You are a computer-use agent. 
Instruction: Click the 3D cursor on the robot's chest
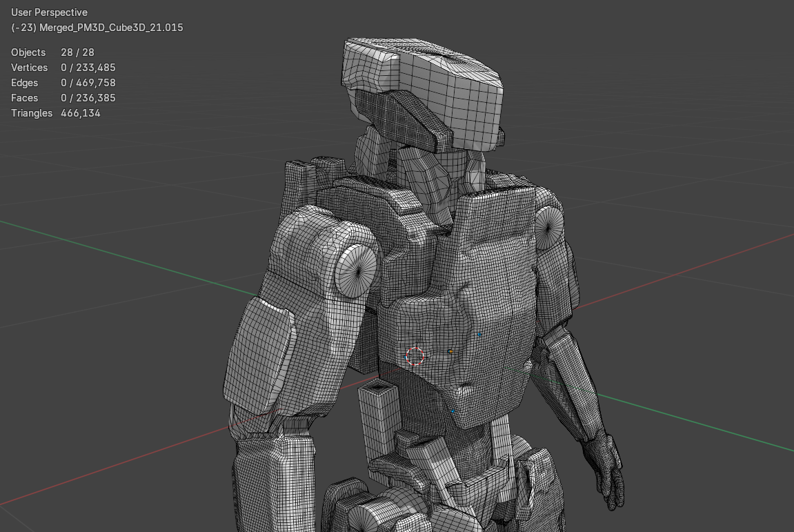tap(414, 357)
